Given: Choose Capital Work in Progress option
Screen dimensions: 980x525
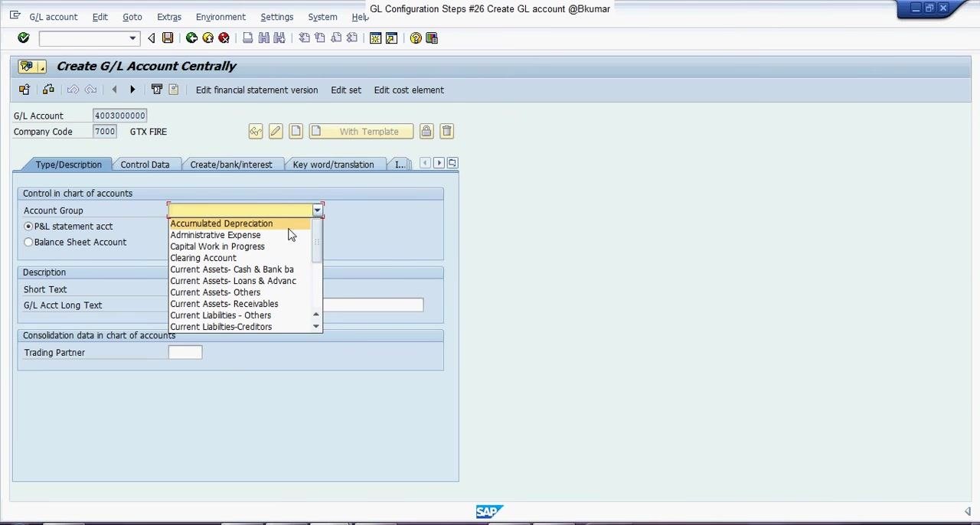Looking at the screenshot, I should [240, 246].
